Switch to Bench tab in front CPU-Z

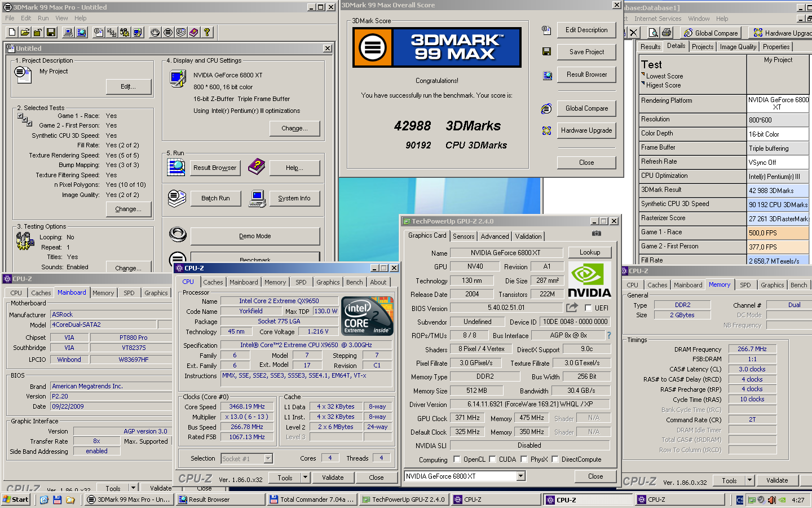[x=355, y=282]
